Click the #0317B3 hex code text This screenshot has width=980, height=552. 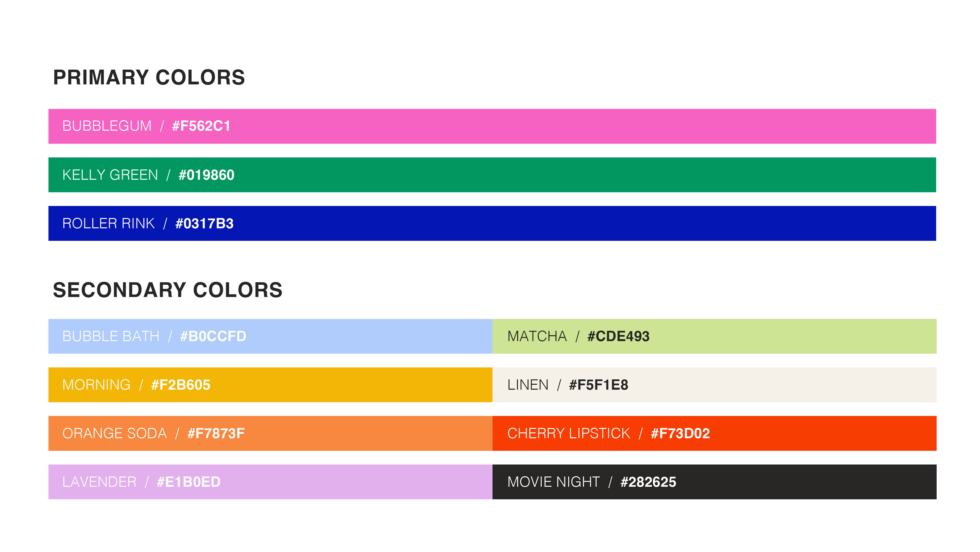click(204, 224)
